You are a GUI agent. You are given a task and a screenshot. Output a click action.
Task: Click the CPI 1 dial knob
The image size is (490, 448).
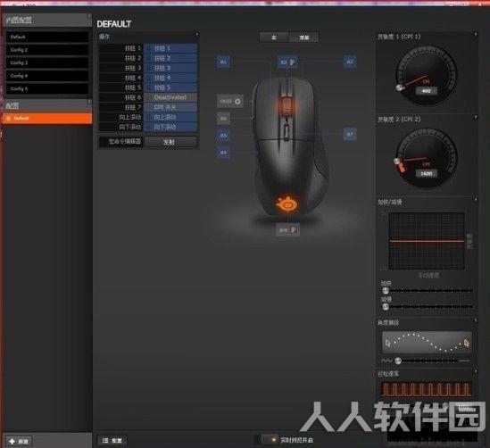click(399, 87)
